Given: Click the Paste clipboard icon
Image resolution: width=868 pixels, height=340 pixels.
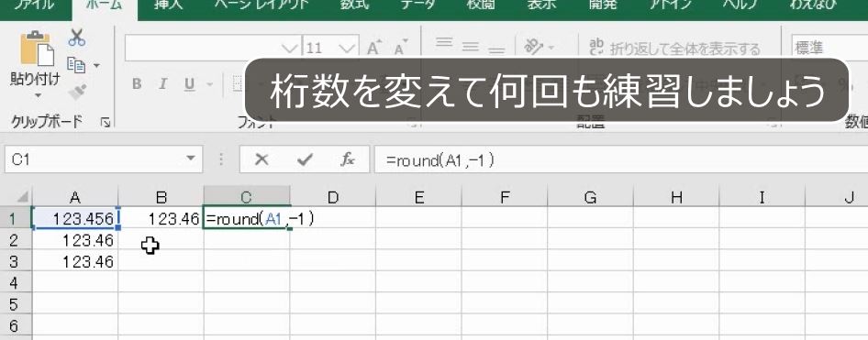Looking at the screenshot, I should tap(37, 48).
